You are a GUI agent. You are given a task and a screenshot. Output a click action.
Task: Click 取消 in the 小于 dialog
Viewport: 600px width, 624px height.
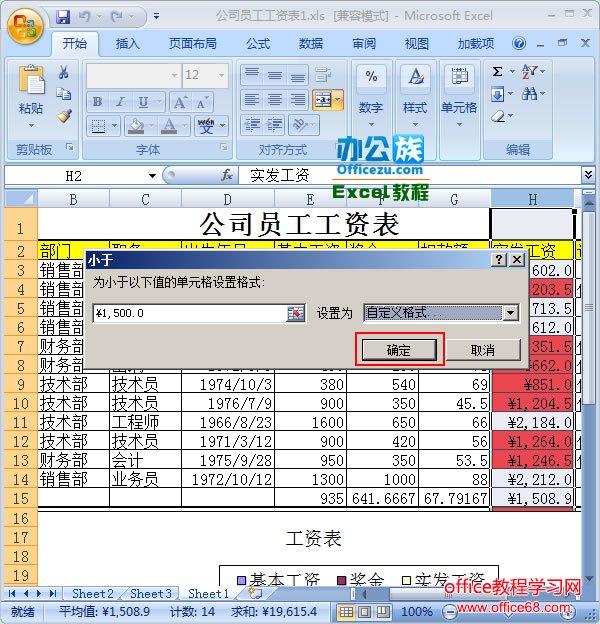(483, 350)
